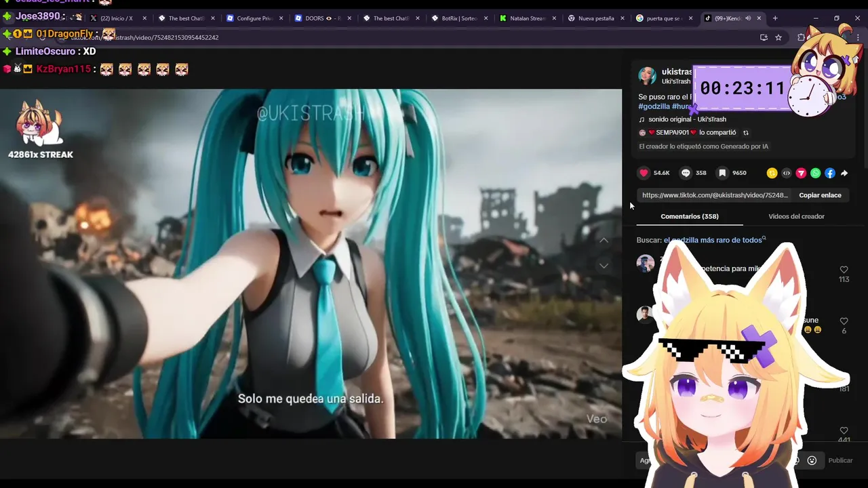Click the embed code share icon

point(787,174)
